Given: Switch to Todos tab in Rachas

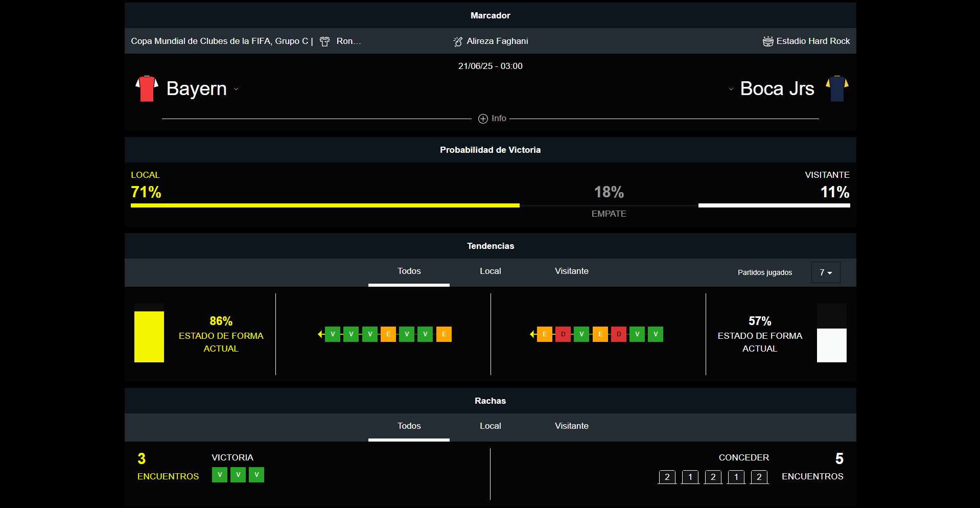Looking at the screenshot, I should 409,426.
